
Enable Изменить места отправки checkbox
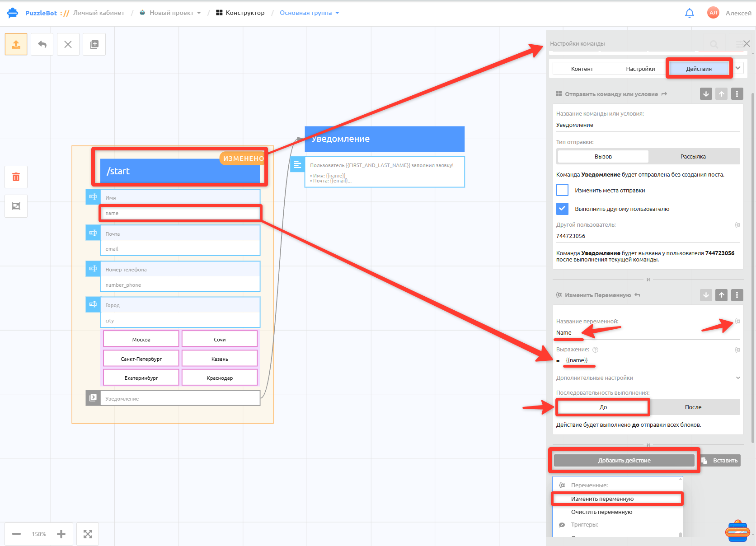tap(562, 190)
